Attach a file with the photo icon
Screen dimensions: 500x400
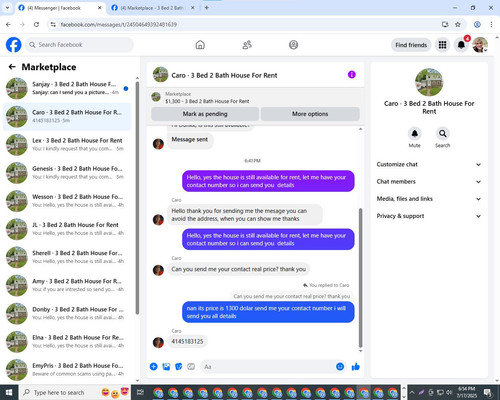[166, 367]
